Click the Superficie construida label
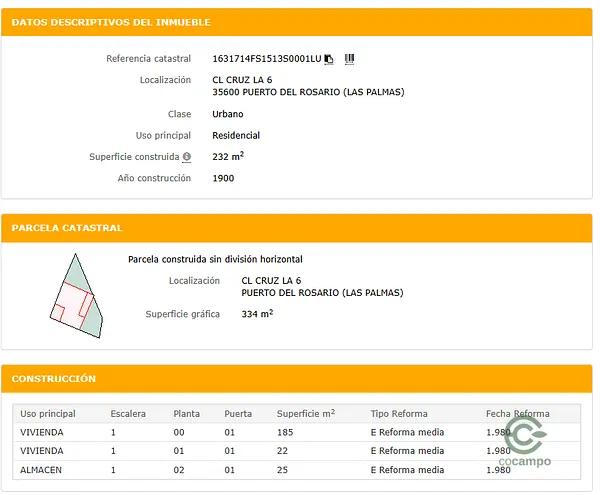Image resolution: width=600 pixels, height=495 pixels. point(133,157)
